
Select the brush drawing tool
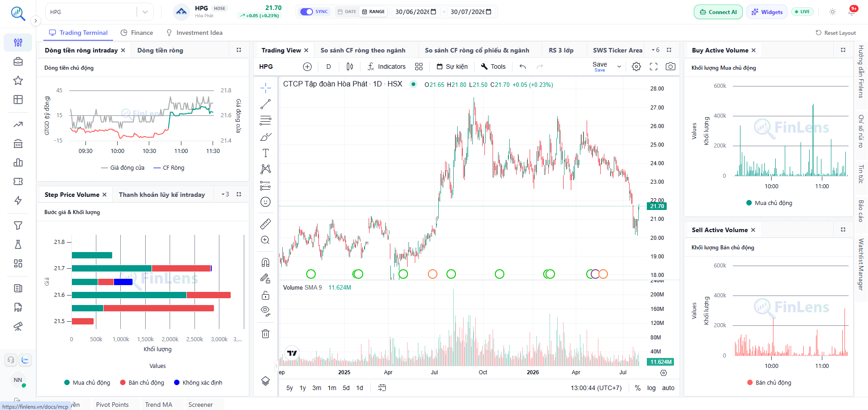coord(266,137)
